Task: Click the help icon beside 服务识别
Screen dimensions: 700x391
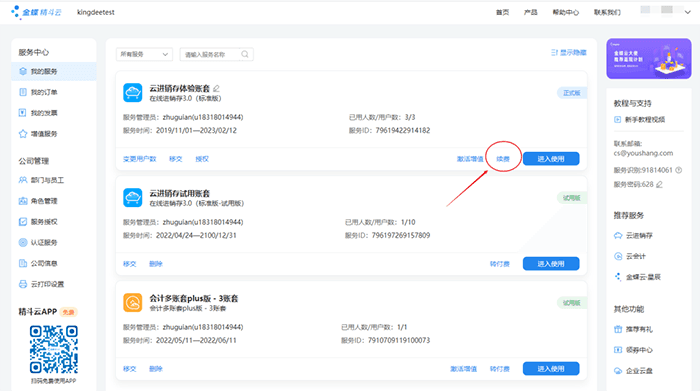Action: point(679,170)
